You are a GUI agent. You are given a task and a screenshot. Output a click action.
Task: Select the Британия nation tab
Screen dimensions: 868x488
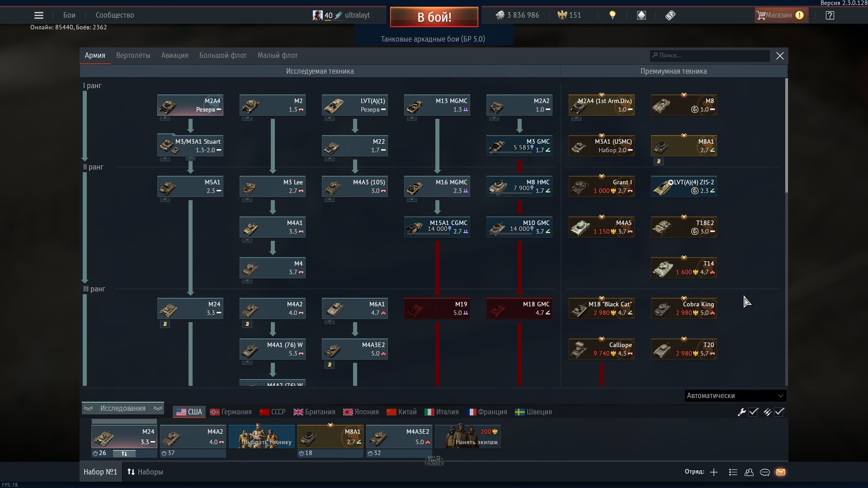(315, 412)
